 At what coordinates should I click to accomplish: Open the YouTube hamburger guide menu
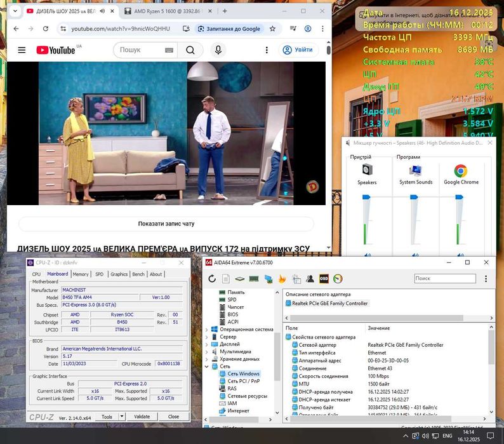(22, 50)
